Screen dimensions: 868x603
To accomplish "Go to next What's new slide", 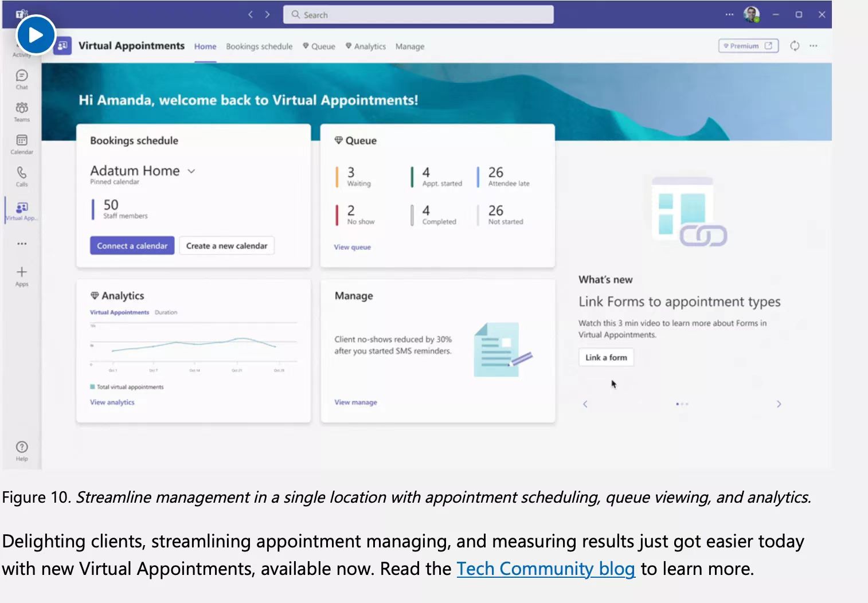I will [x=779, y=404].
